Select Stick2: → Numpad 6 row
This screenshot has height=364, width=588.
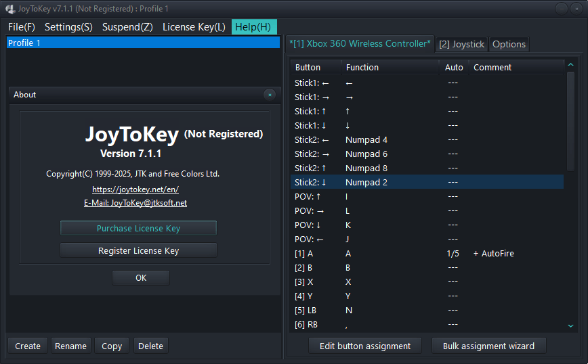[x=427, y=154]
